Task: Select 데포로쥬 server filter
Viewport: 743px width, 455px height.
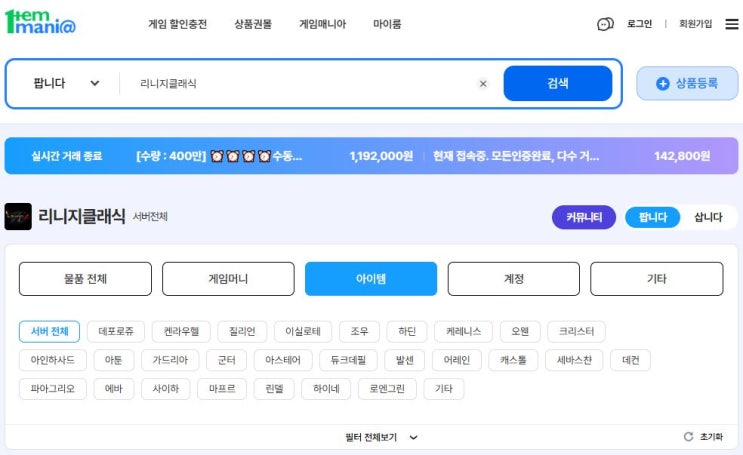Action: click(116, 331)
